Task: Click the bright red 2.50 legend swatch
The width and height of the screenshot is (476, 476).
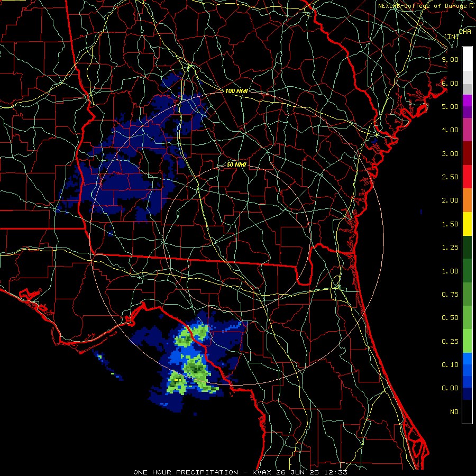Action: click(x=467, y=177)
